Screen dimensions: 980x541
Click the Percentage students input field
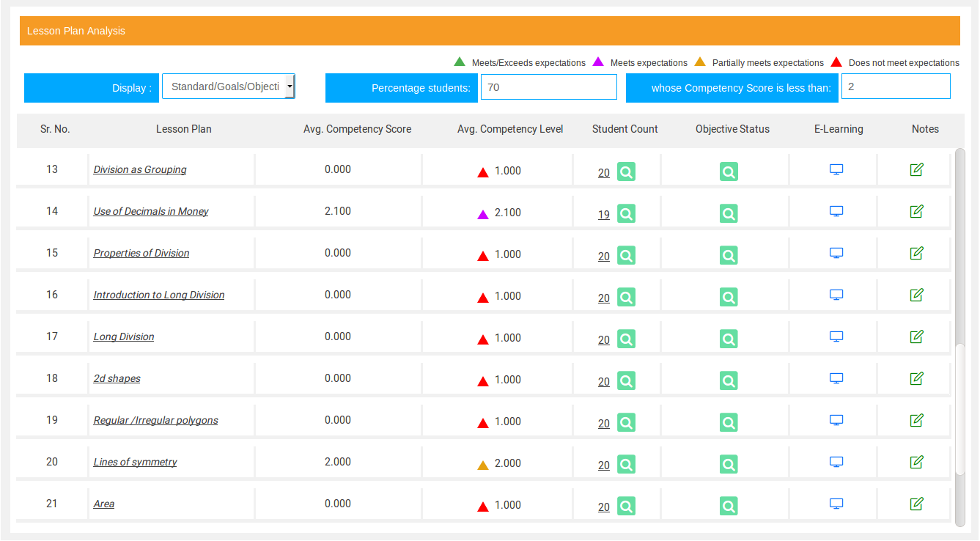548,87
